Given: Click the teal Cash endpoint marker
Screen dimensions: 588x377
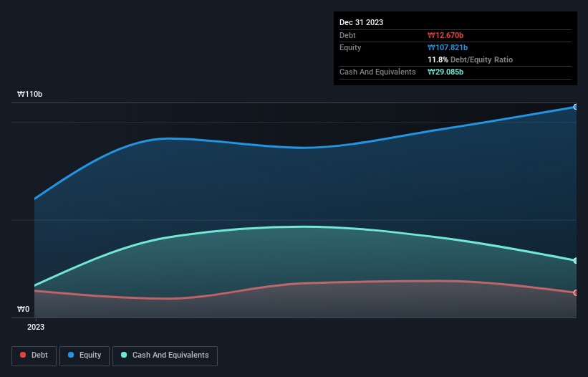Looking at the screenshot, I should tap(576, 260).
